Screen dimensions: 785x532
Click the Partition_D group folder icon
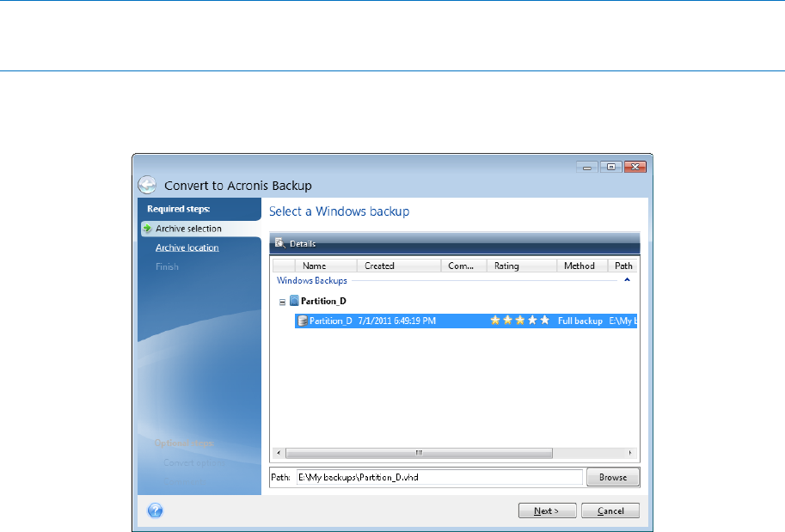(294, 301)
